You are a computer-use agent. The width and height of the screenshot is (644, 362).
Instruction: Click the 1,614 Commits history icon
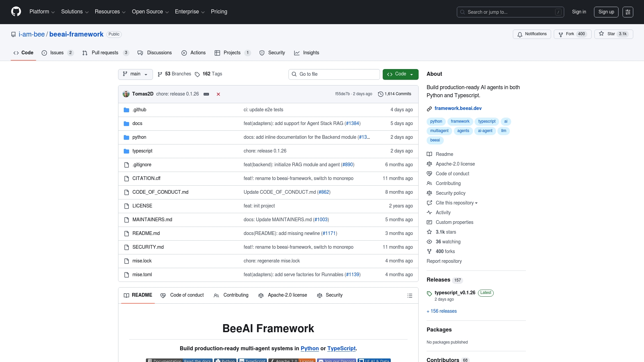pyautogui.click(x=380, y=94)
